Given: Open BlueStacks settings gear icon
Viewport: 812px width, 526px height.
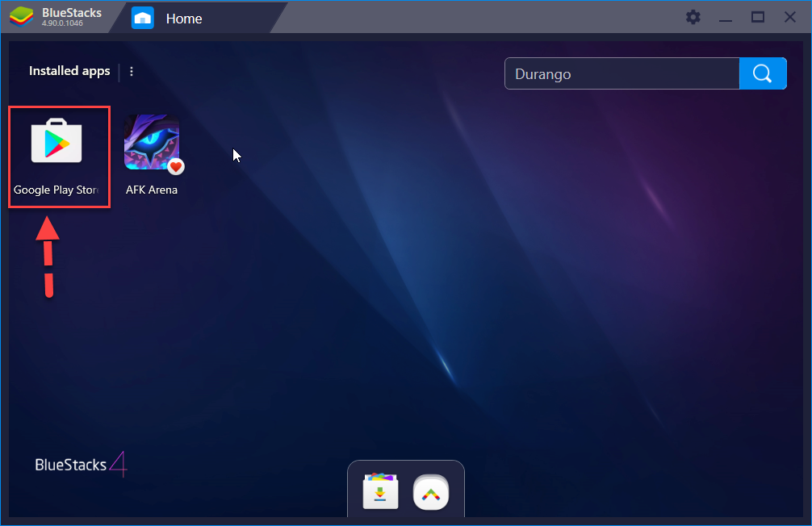Looking at the screenshot, I should coord(693,17).
